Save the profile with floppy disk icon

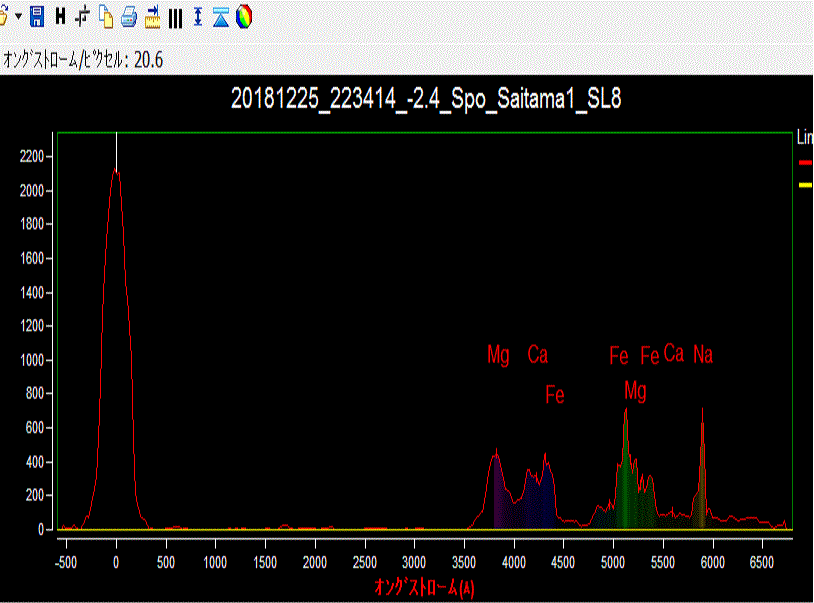[x=37, y=17]
